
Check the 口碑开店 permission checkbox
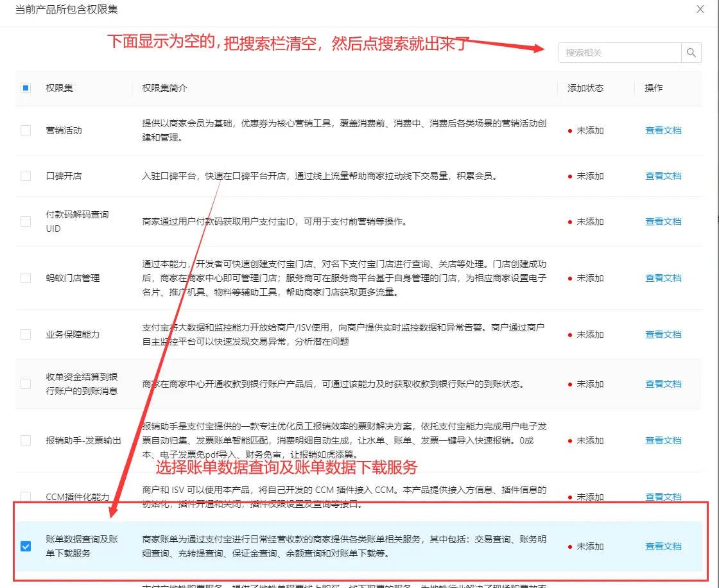point(26,176)
